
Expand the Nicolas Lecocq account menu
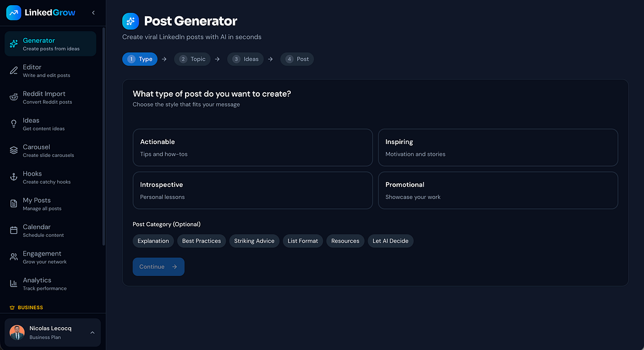[x=92, y=332]
